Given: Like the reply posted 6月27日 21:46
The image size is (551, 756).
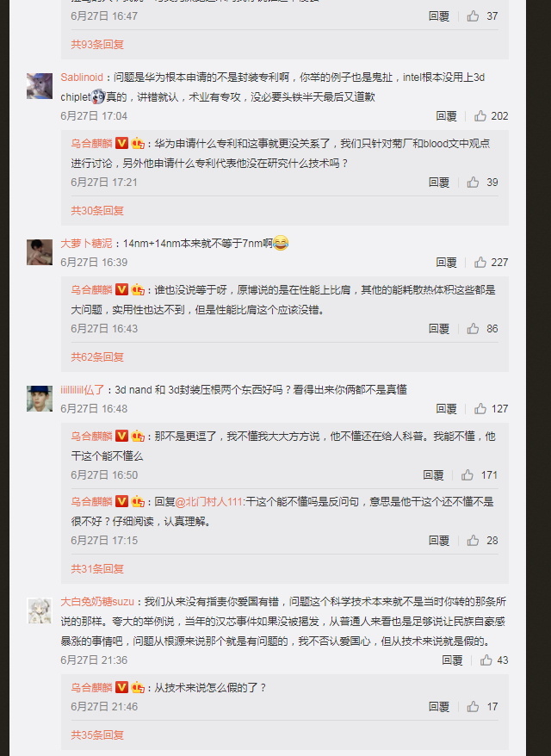Looking at the screenshot, I should click(473, 707).
